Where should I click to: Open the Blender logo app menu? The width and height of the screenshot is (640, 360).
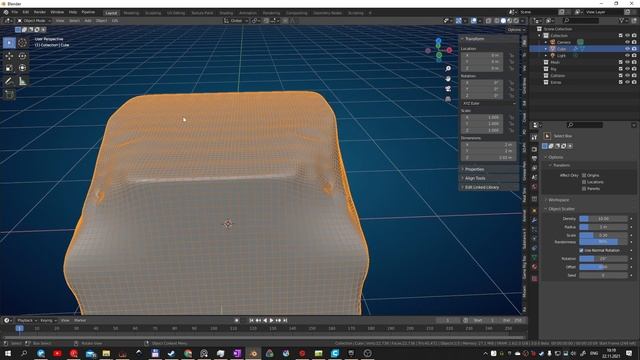6,12
